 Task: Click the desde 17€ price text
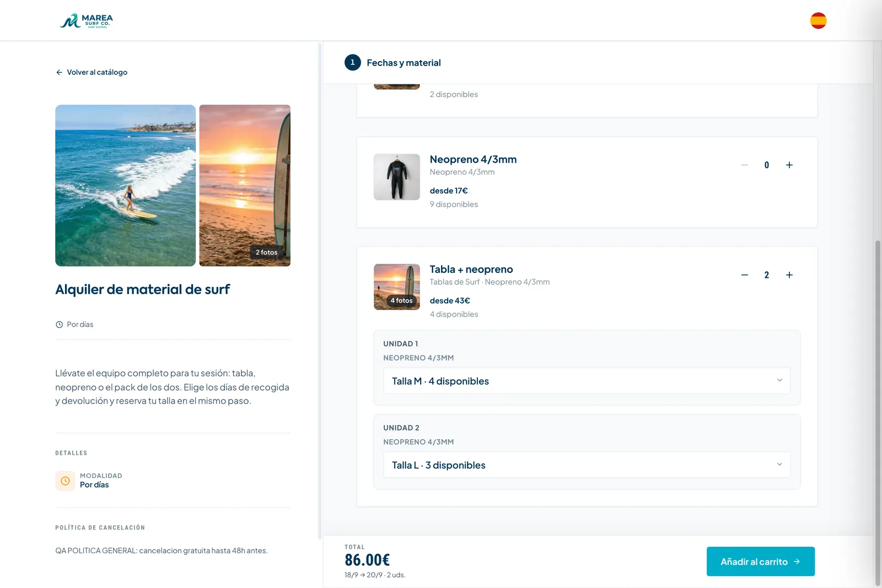pyautogui.click(x=449, y=191)
